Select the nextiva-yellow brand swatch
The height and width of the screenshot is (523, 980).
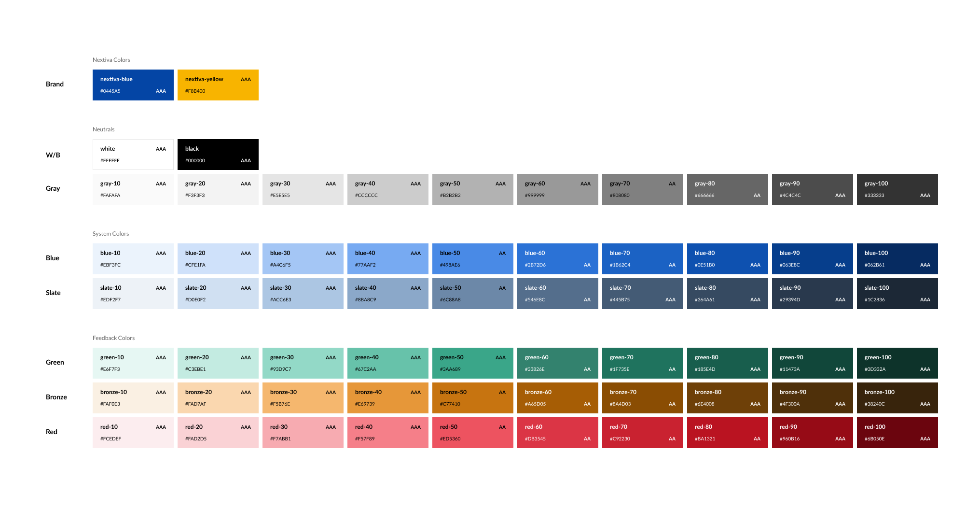coord(218,85)
